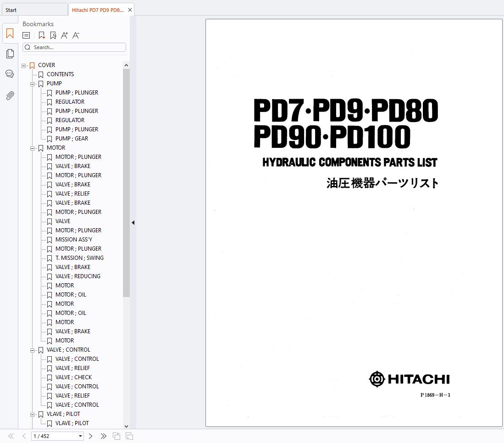Open the CONTENTS bookmark
This screenshot has height=443, width=504.
click(61, 74)
